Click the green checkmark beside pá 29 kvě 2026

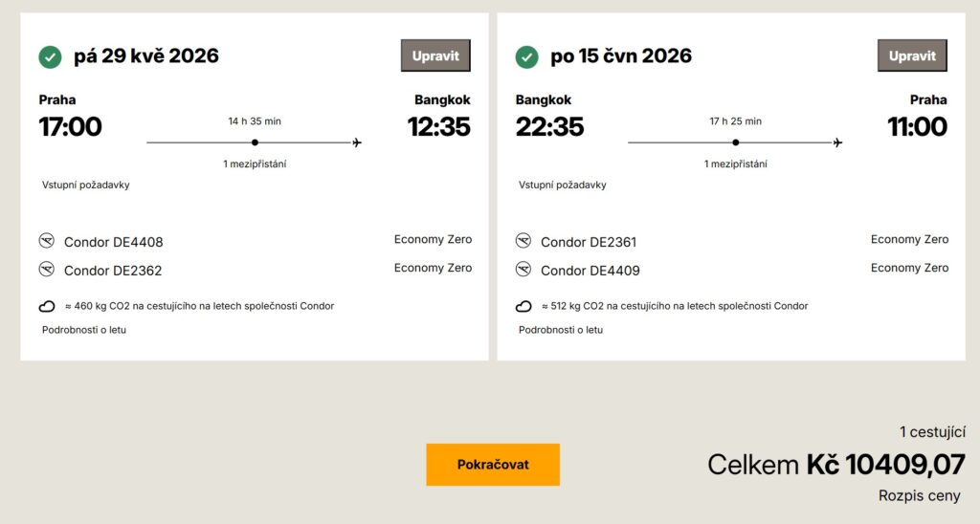click(x=50, y=57)
